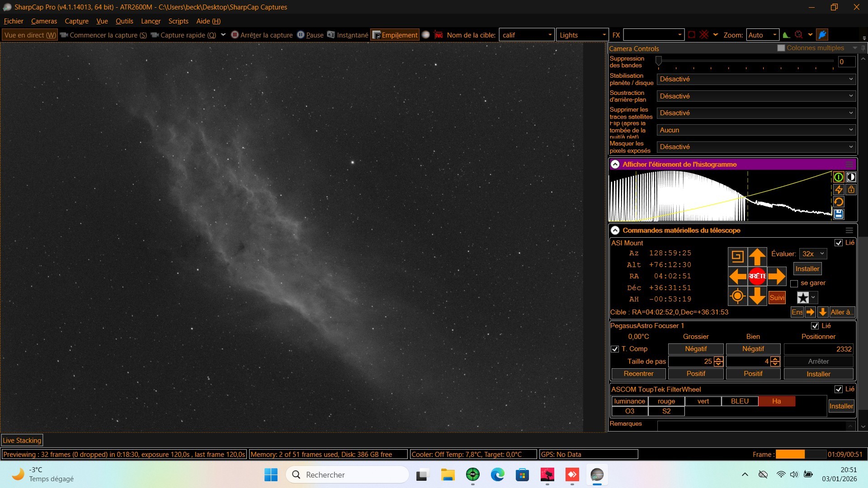Image resolution: width=868 pixels, height=488 pixels.
Task: Reset histogram stretch with circular arrow icon
Action: coord(838,202)
